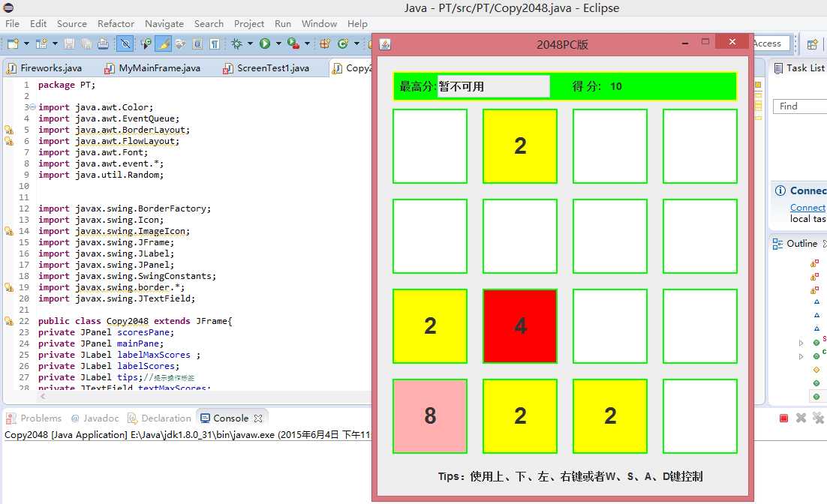Viewport: 827px width, 504px height.
Task: Select the Task List view tab
Action: 799,68
